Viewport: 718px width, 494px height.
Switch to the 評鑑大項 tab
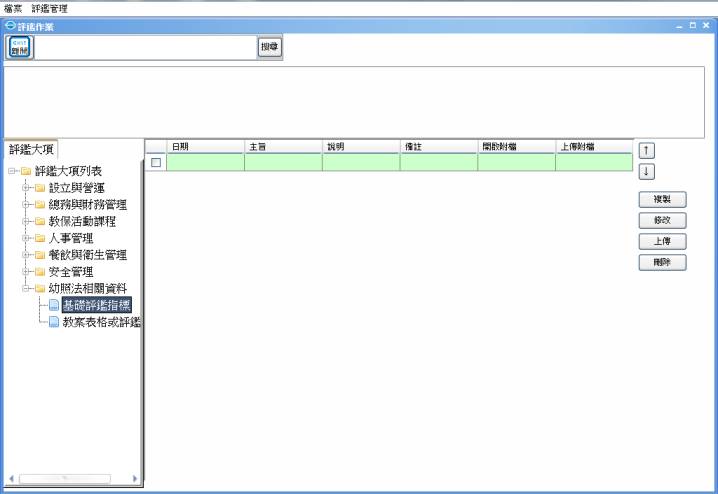(x=31, y=150)
